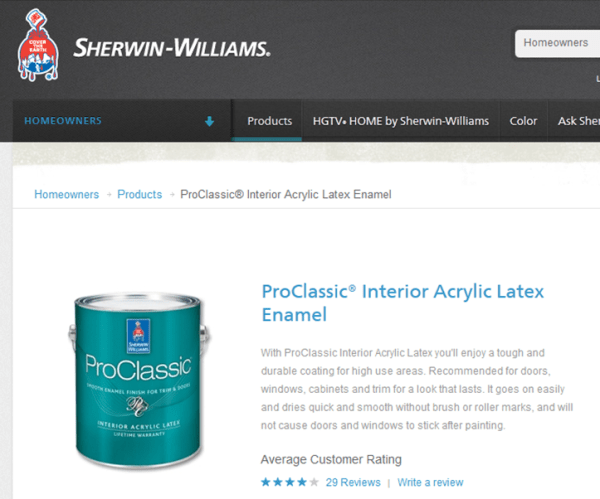Click the Sherwin-Williams badge on paint can
Image resolution: width=600 pixels, height=499 pixels.
(x=138, y=336)
